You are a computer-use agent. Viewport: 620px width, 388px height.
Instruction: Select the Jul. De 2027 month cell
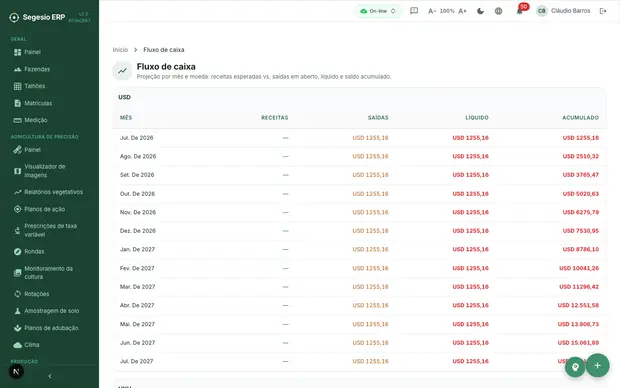click(136, 362)
